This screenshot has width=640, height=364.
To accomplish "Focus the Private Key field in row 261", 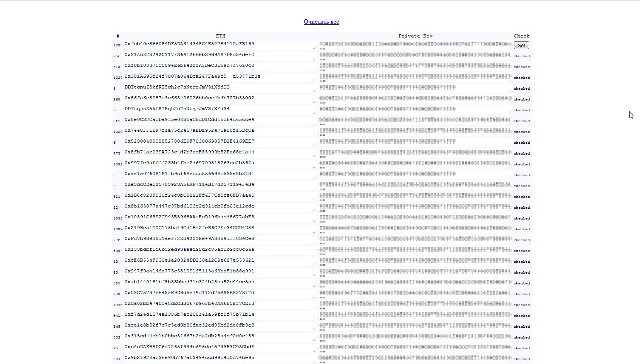I will (415, 121).
